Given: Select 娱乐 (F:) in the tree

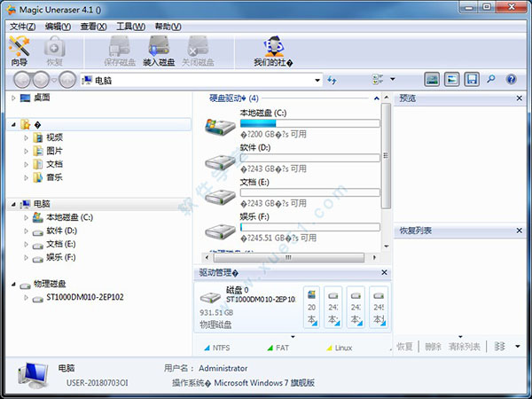Looking at the screenshot, I should pyautogui.click(x=60, y=257).
